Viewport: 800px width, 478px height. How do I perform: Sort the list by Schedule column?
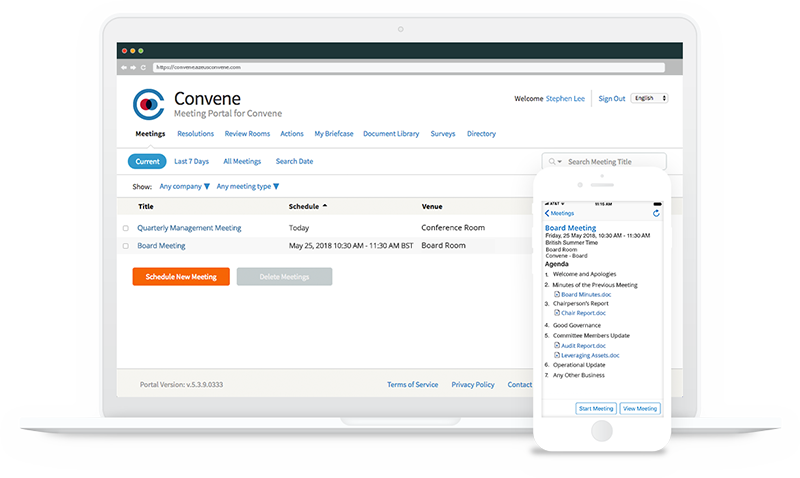pyautogui.click(x=307, y=207)
